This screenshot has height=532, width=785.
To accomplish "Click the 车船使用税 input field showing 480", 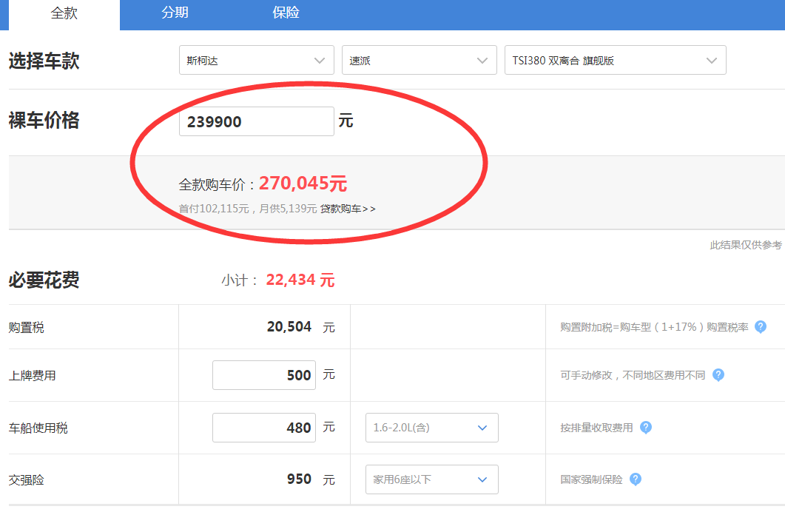I will click(264, 428).
